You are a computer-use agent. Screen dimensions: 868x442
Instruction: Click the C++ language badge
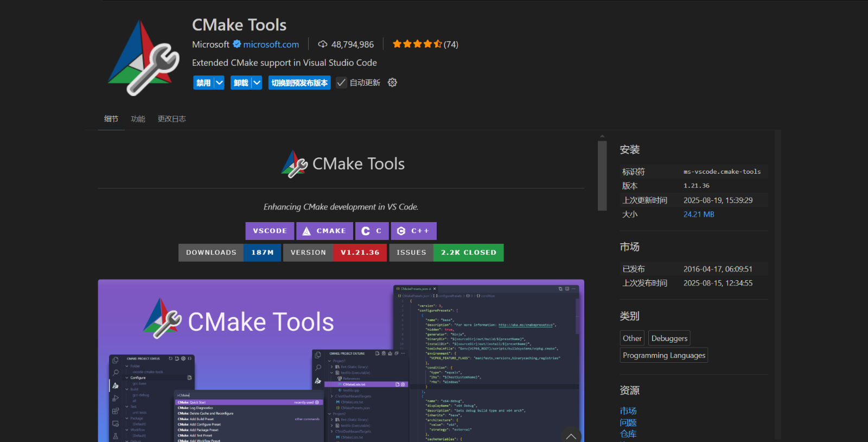413,231
